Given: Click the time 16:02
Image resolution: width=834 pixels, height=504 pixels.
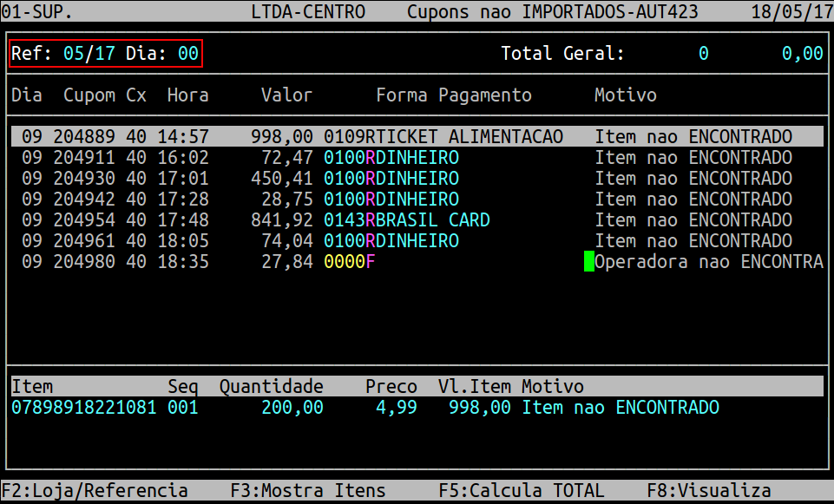Looking at the screenshot, I should [183, 157].
